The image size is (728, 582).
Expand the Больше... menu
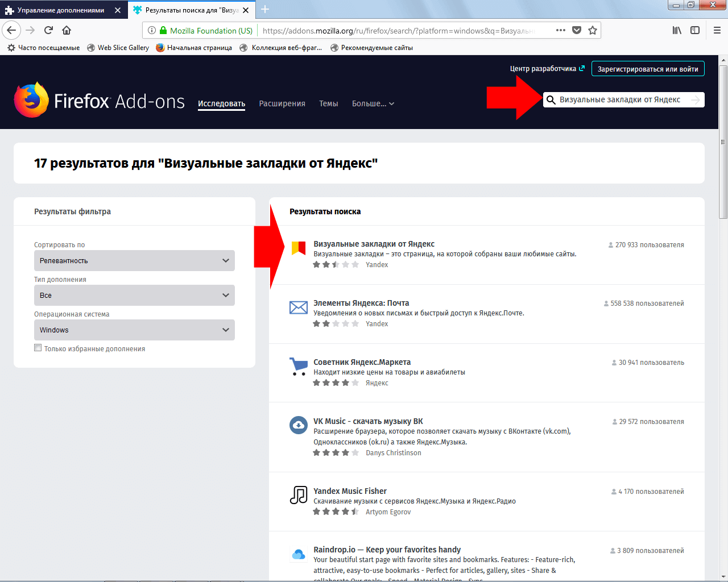click(373, 103)
